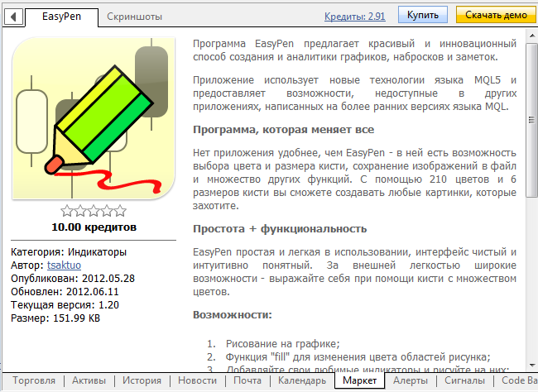
Task: Click the Текущая версия: 1.20 text
Action: (65, 305)
